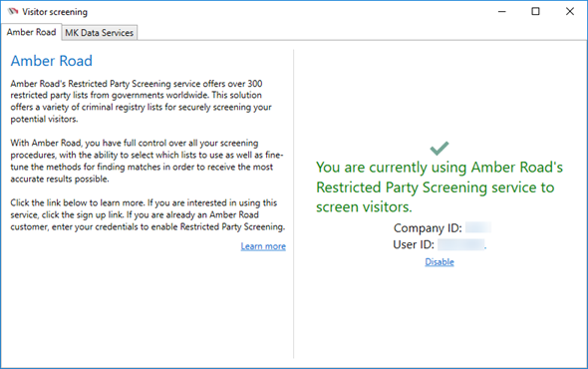Select the Amber Road tab
The image size is (588, 369).
point(31,32)
